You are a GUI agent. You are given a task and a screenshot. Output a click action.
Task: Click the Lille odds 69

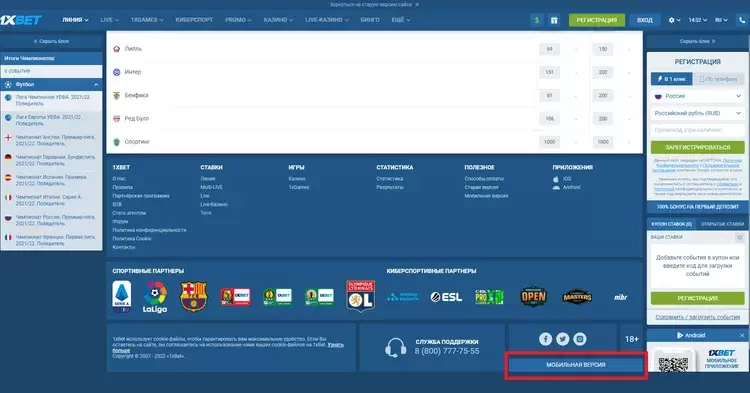click(549, 49)
